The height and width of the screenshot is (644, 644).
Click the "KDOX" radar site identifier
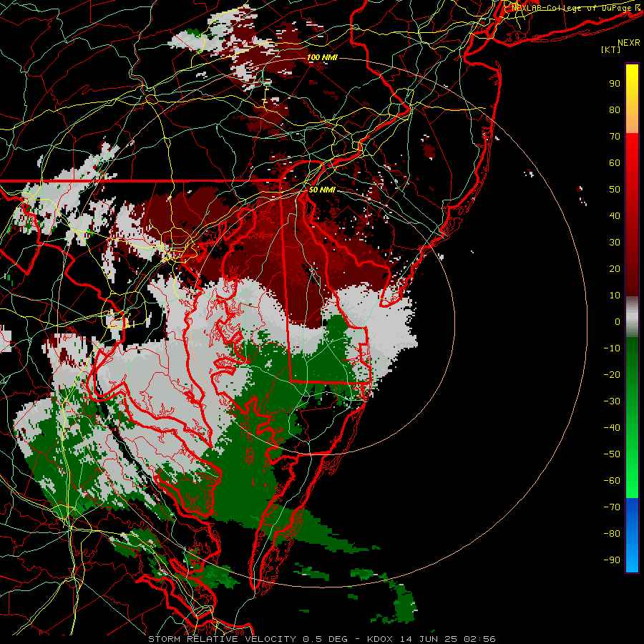click(x=380, y=639)
